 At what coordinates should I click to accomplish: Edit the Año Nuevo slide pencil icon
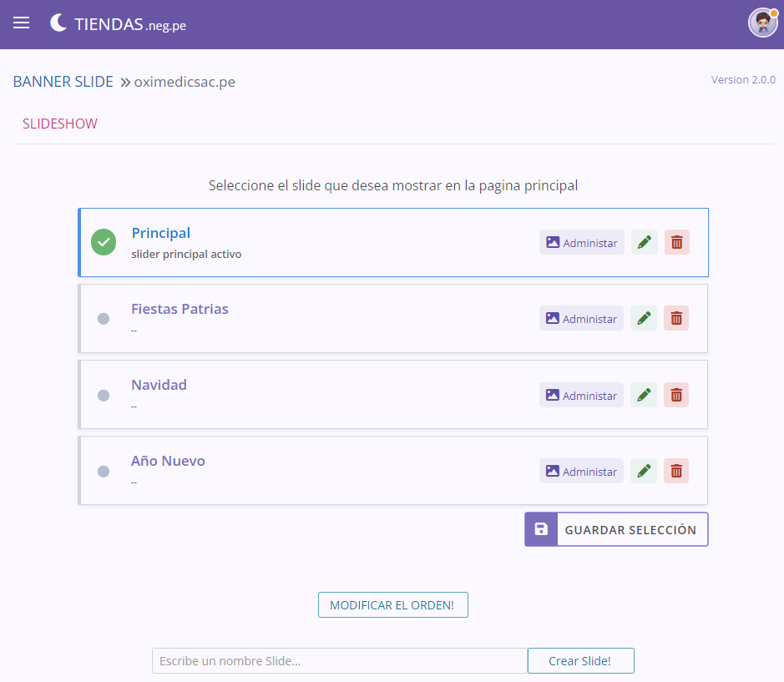(643, 471)
